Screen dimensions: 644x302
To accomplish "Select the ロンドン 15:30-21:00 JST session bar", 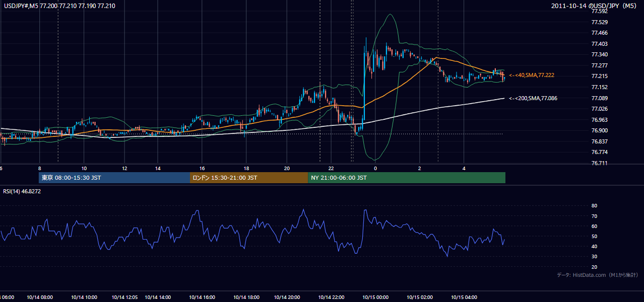I will tap(249, 178).
